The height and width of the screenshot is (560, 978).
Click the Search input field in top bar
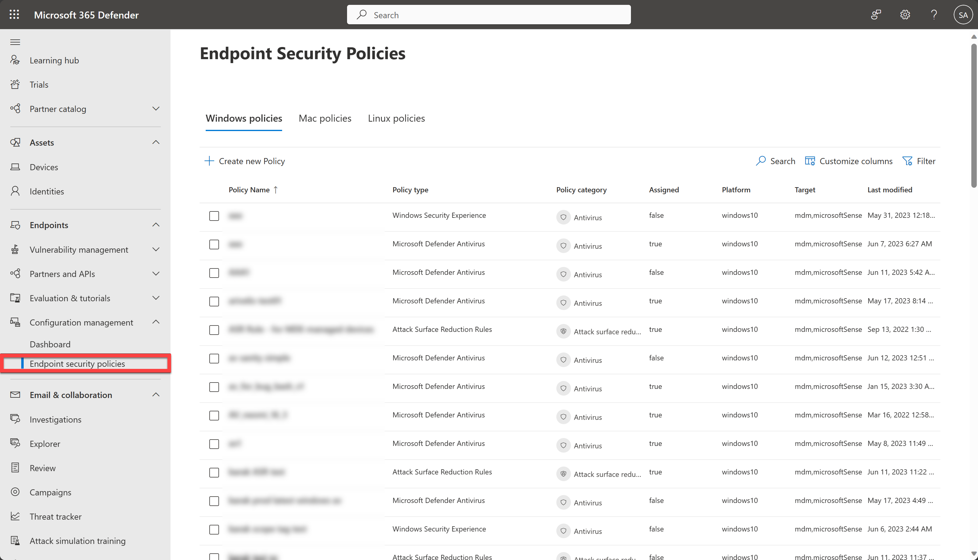489,15
